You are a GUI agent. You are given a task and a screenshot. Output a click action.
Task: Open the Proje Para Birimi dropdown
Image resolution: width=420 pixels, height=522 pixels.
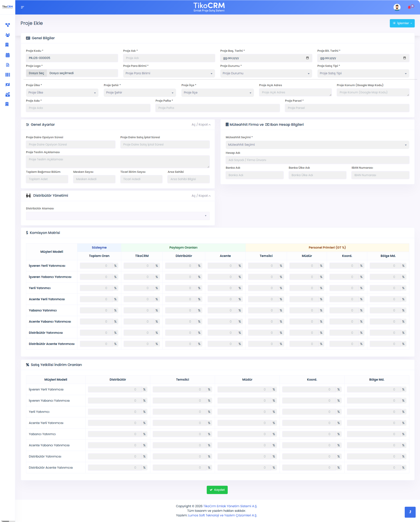(x=169, y=73)
